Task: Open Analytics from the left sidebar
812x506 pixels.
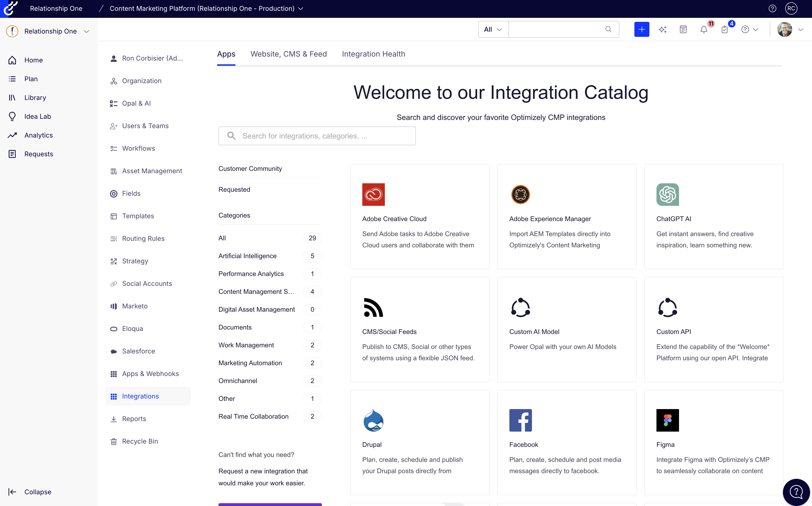Action: [39, 135]
